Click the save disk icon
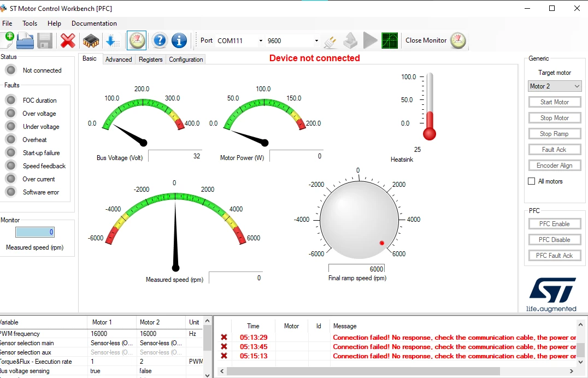Viewport: 588px width, 378px height. [x=44, y=40]
